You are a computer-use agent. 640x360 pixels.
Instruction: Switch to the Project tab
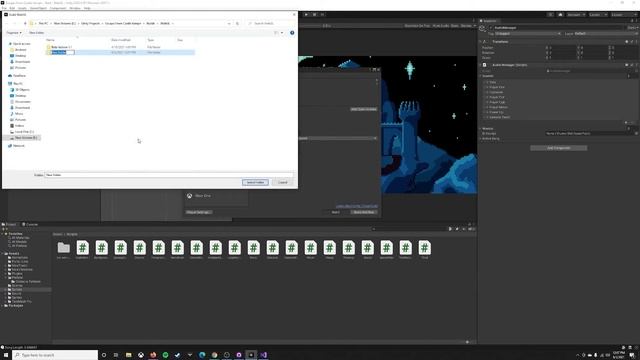[9, 224]
